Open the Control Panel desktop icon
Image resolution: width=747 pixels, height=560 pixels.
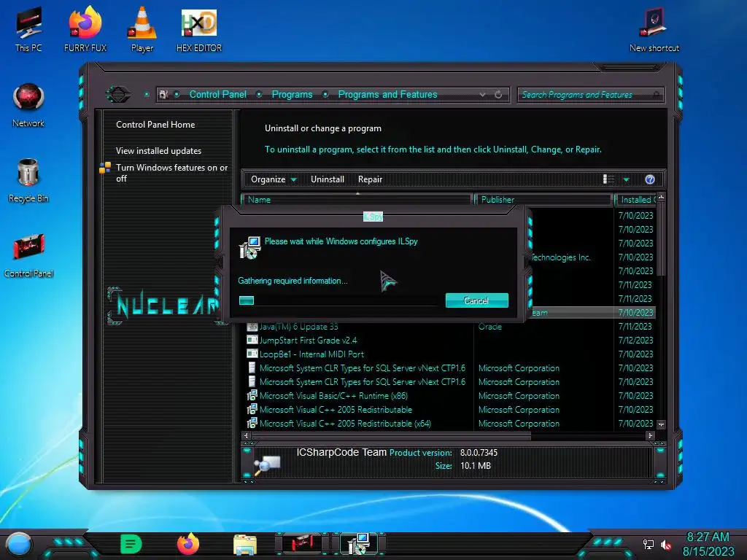point(28,255)
